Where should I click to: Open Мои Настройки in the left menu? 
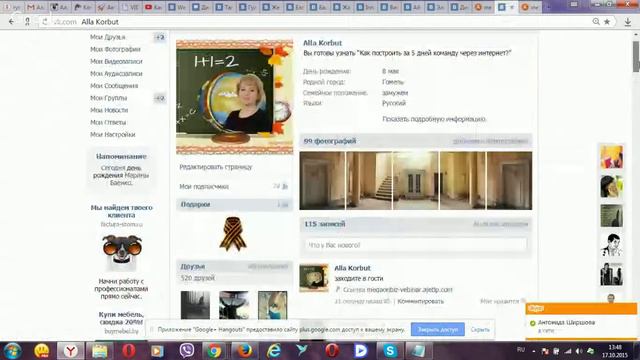[x=113, y=135]
